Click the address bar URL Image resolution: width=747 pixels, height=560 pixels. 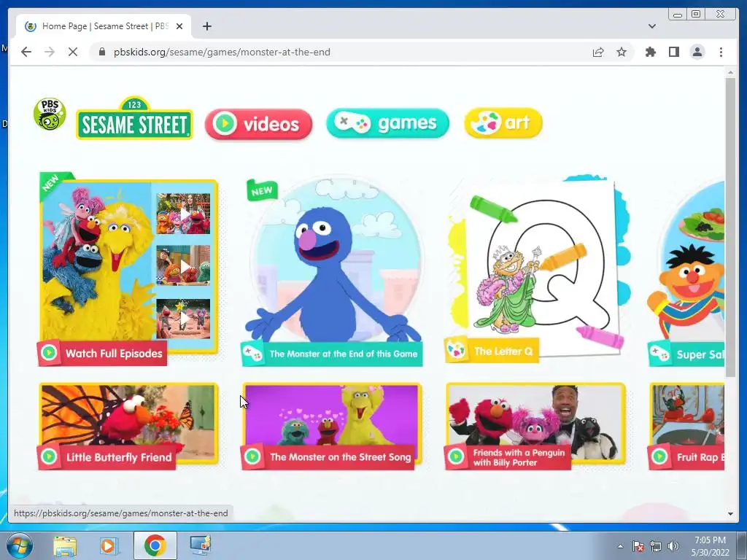(222, 52)
